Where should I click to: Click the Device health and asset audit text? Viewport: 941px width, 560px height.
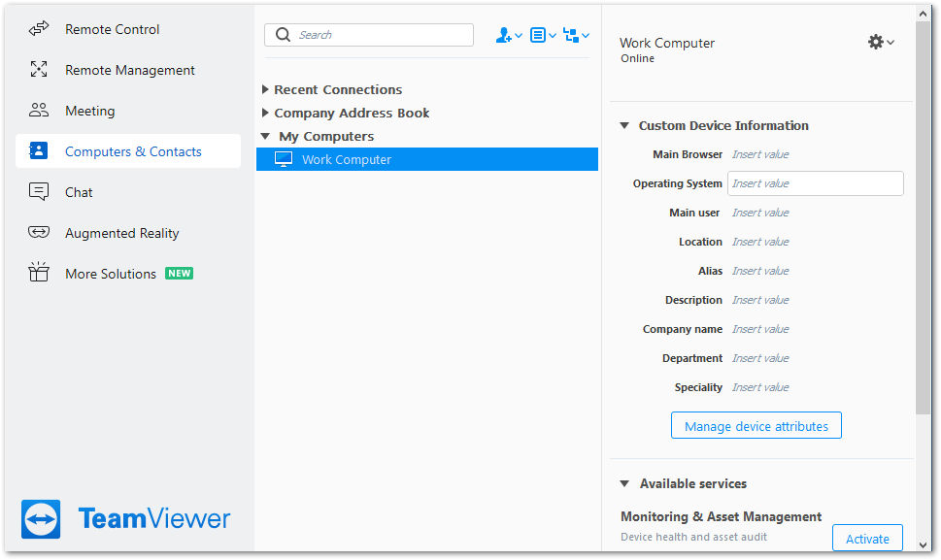[x=693, y=537]
